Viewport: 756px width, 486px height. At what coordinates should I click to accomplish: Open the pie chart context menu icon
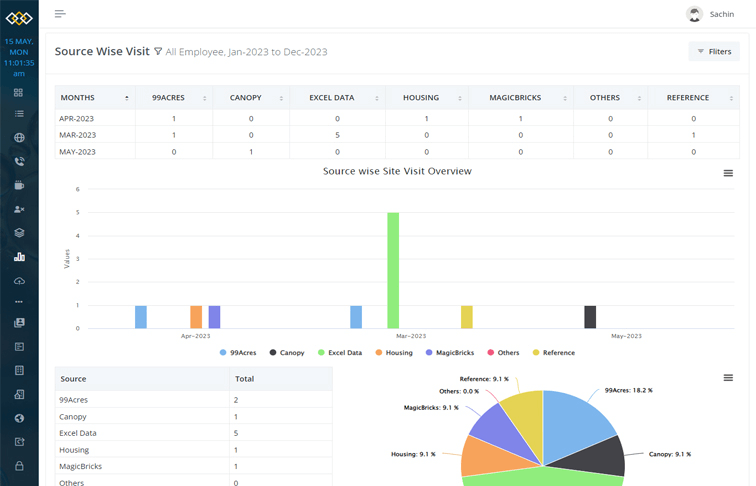(728, 378)
